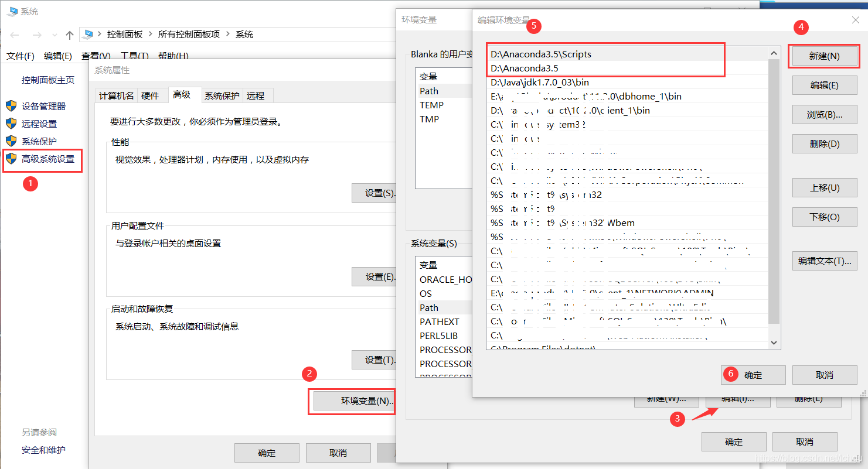The image size is (868, 469).
Task: Open the 系统保护 link
Action: coord(39,141)
